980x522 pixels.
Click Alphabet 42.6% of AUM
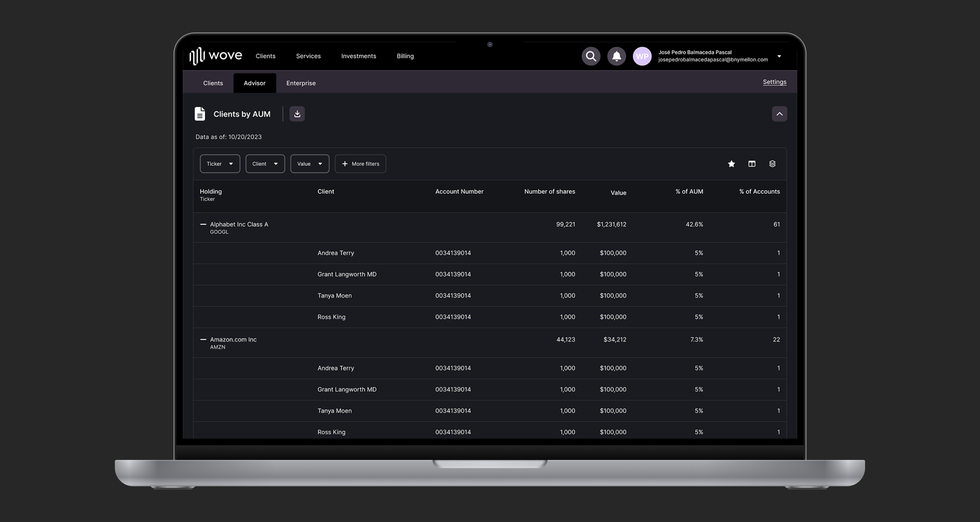694,225
